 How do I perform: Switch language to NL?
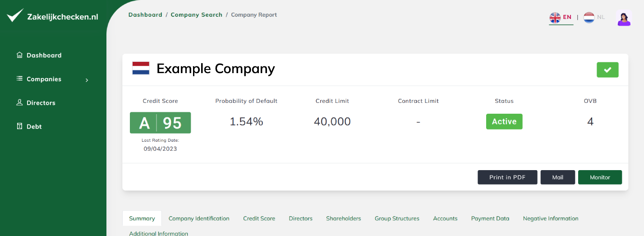[x=601, y=17]
